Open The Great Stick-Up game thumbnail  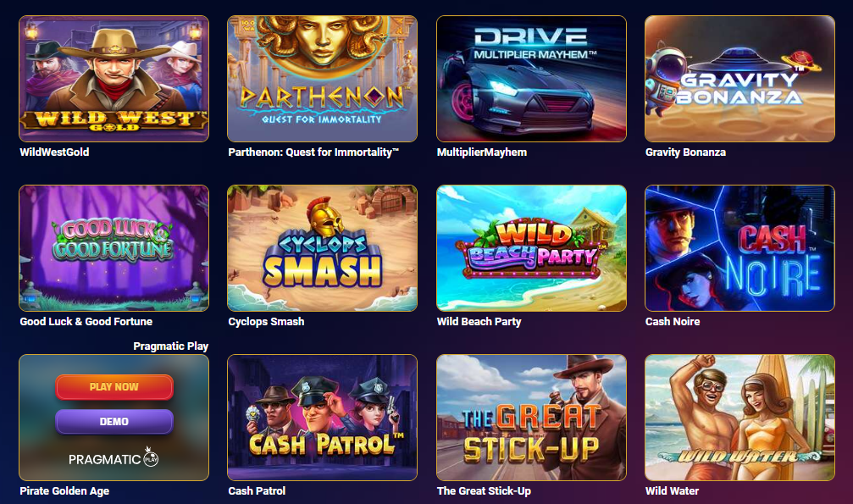(x=531, y=418)
